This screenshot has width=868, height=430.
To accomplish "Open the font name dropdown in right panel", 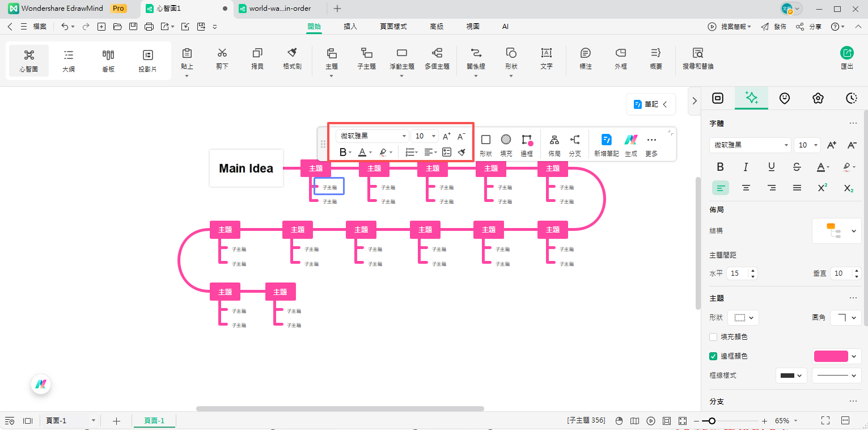I will click(x=750, y=145).
